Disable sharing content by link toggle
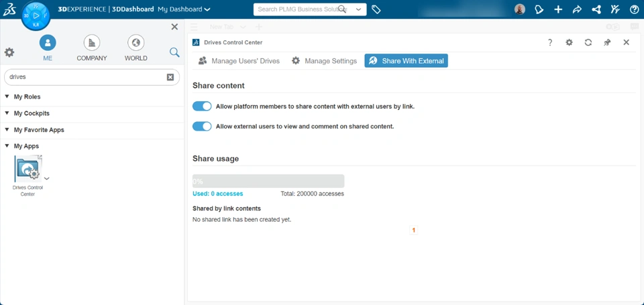 (x=202, y=106)
